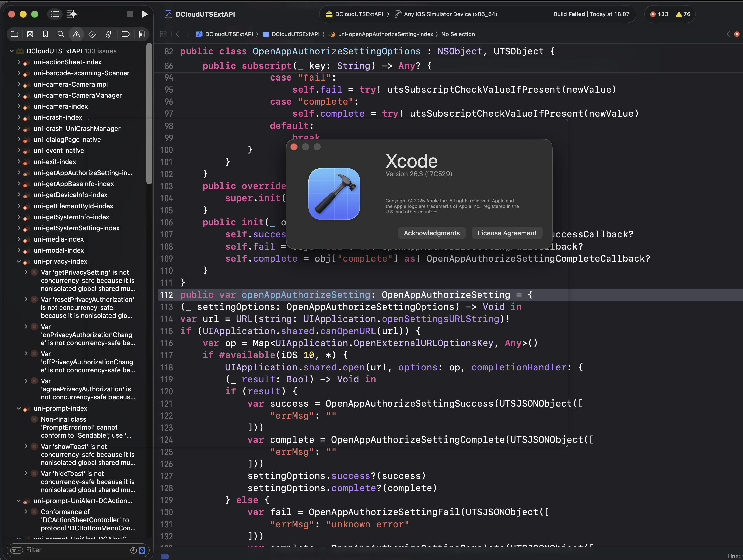The image size is (743, 560).
Task: Toggle the errors-only filter
Action: 142,550
